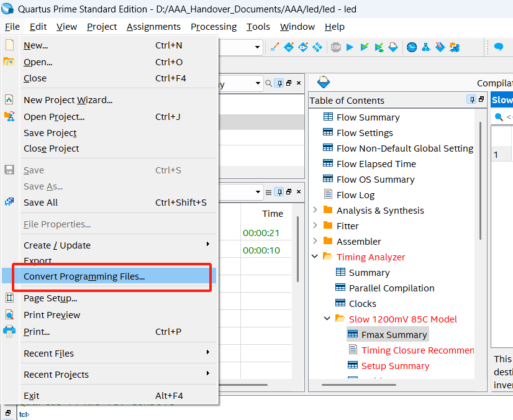Close the tasks panel with its X
The height and width of the screenshot is (420, 513).
point(299,192)
